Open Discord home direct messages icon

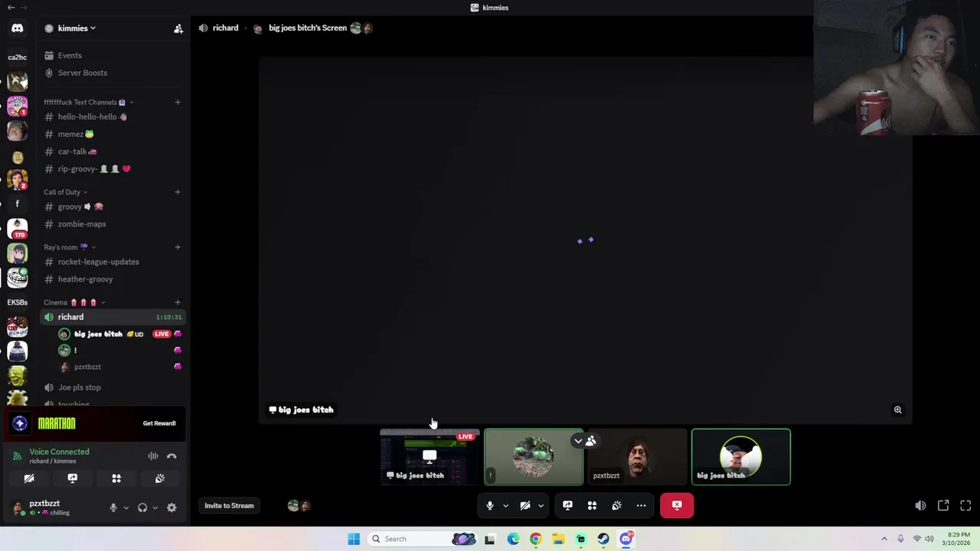tap(17, 28)
